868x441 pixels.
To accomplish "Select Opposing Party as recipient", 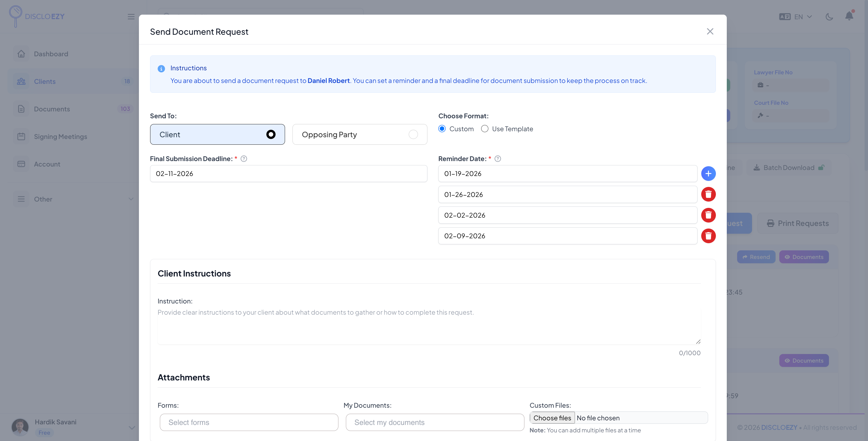I will tap(360, 135).
